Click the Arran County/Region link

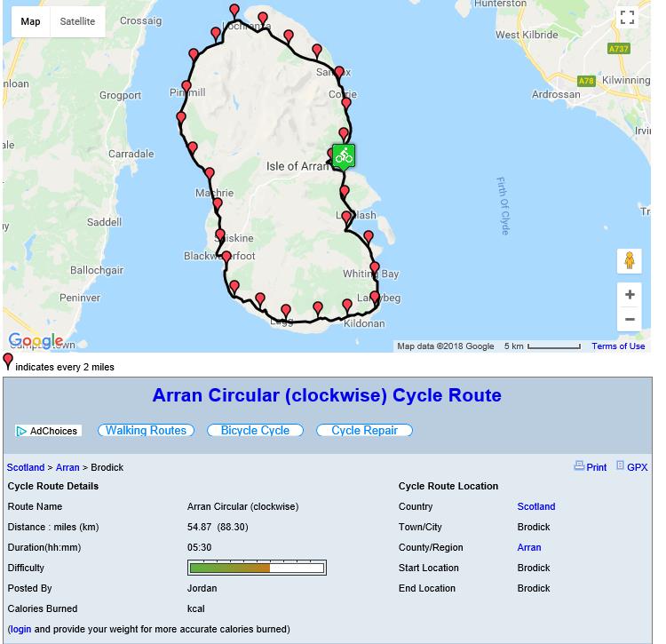coord(529,547)
